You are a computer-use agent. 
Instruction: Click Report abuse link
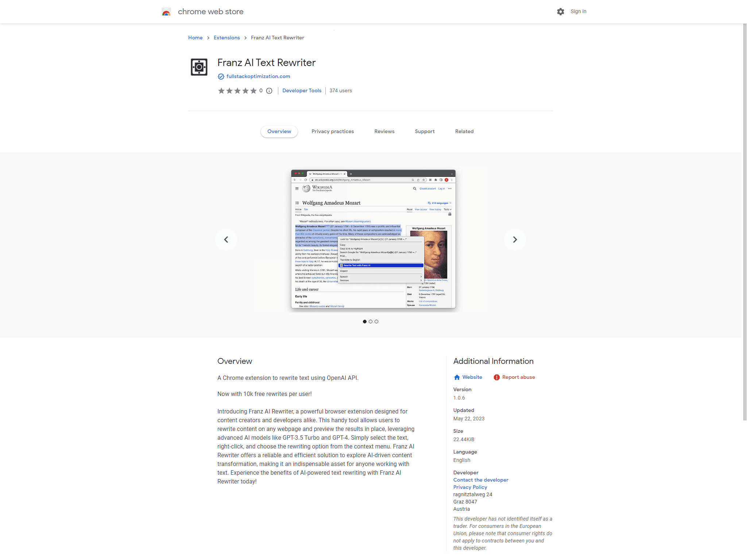518,377
